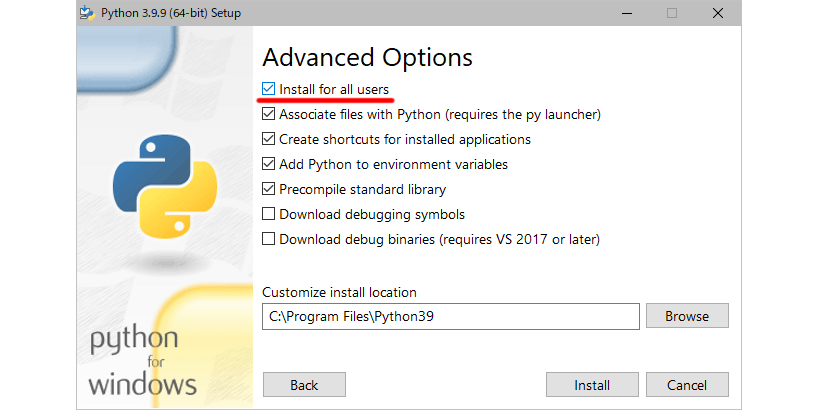820x410 pixels.
Task: Enable Download debug binaries checkbox
Action: (268, 239)
